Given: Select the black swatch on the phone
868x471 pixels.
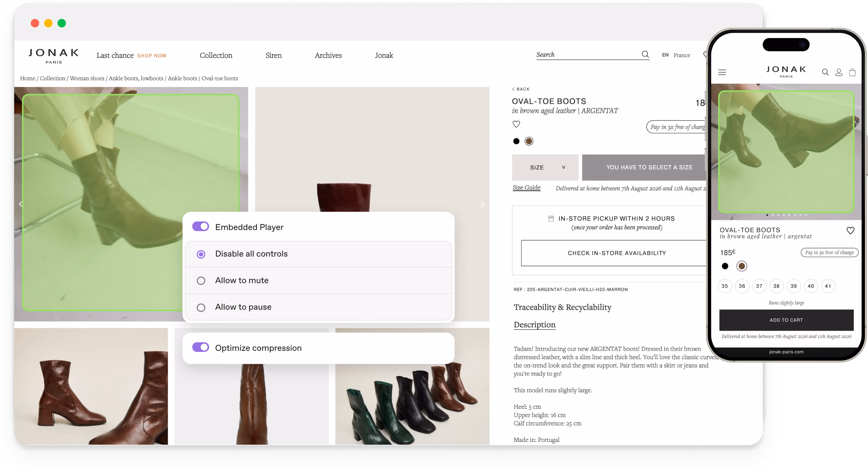Looking at the screenshot, I should (725, 266).
